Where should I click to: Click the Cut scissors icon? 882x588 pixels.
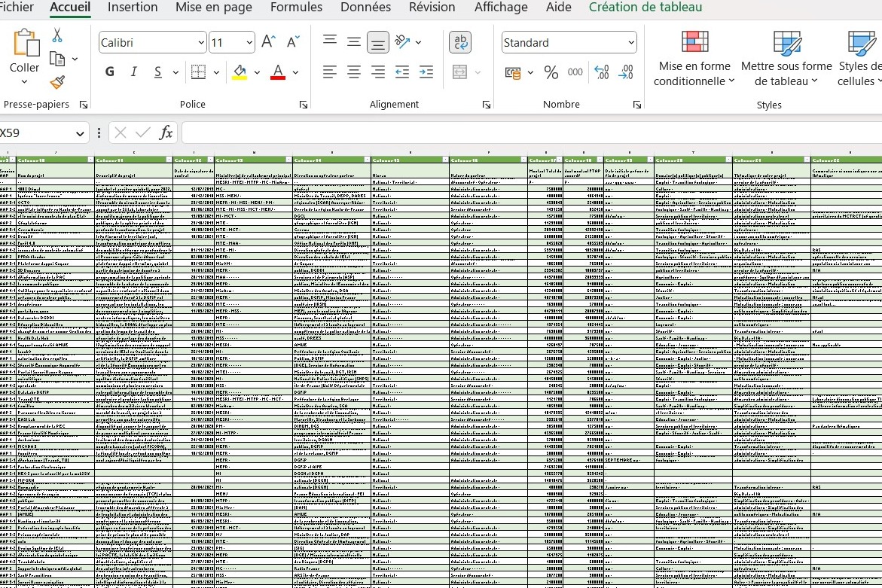(x=57, y=35)
